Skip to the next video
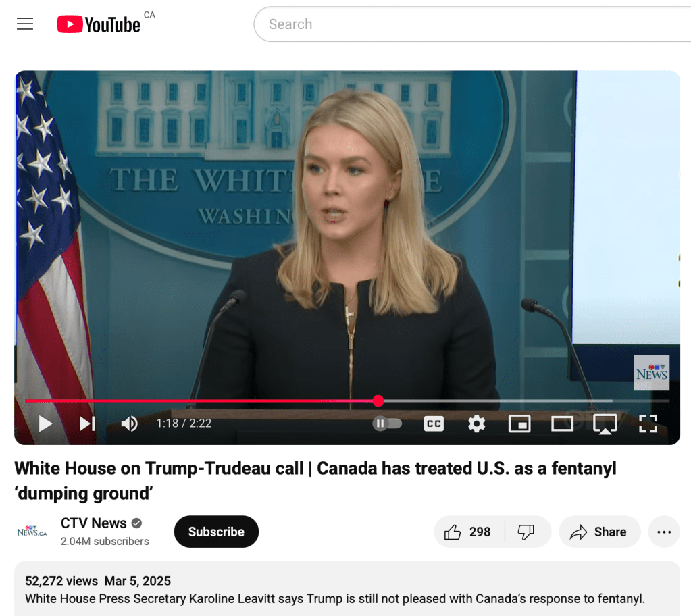The image size is (691, 616). click(87, 424)
